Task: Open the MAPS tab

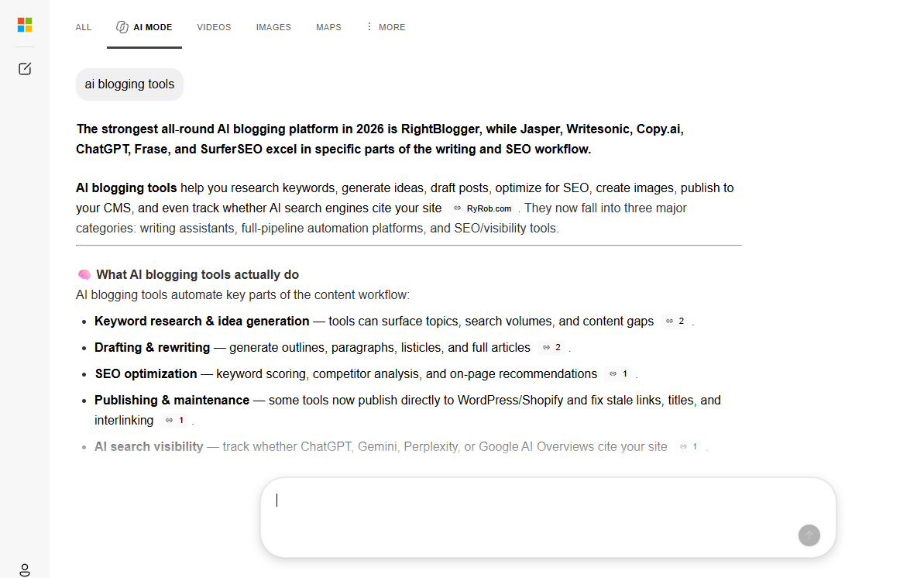Action: (x=328, y=27)
